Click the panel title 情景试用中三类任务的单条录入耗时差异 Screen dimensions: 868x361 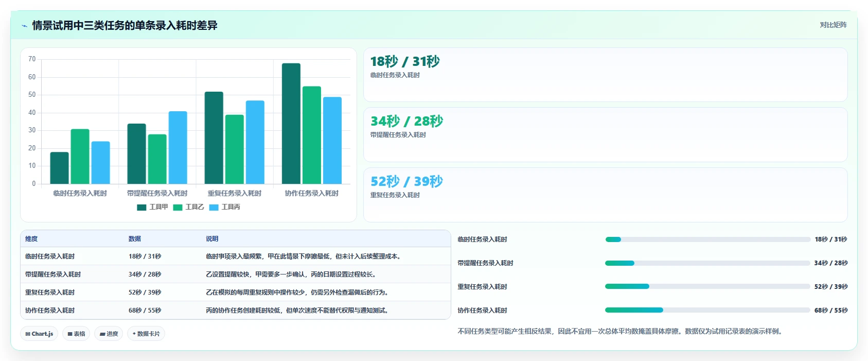(125, 25)
